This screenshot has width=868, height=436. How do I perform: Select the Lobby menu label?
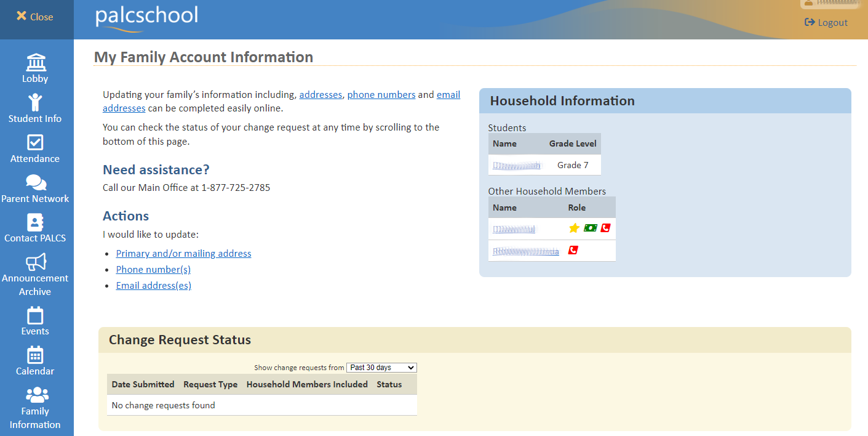(35, 79)
